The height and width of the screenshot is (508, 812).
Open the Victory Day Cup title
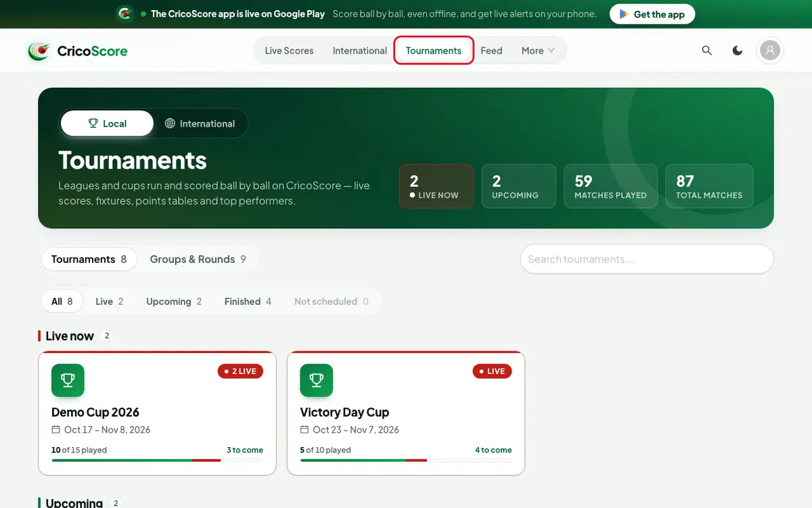coord(344,412)
